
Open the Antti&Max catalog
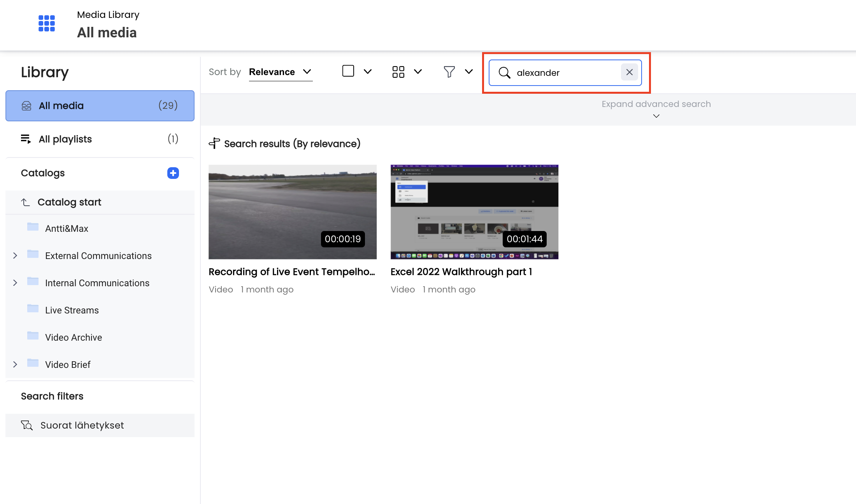[67, 229]
